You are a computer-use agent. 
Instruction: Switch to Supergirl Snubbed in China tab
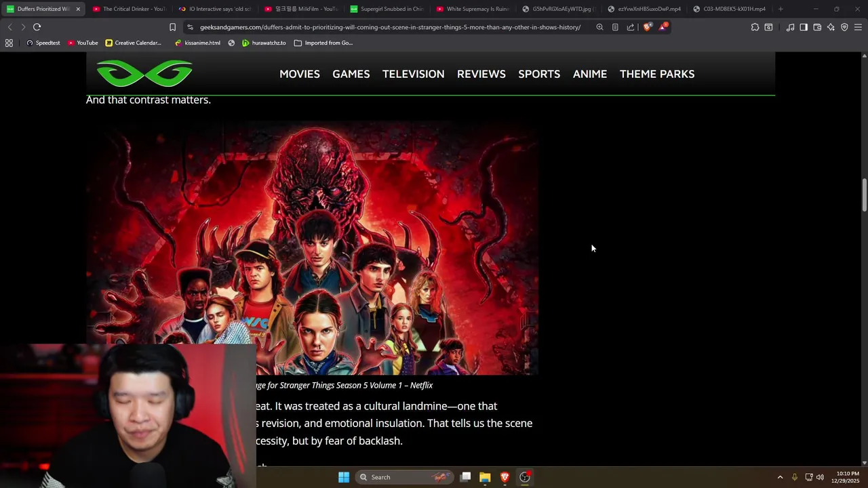[x=387, y=9]
